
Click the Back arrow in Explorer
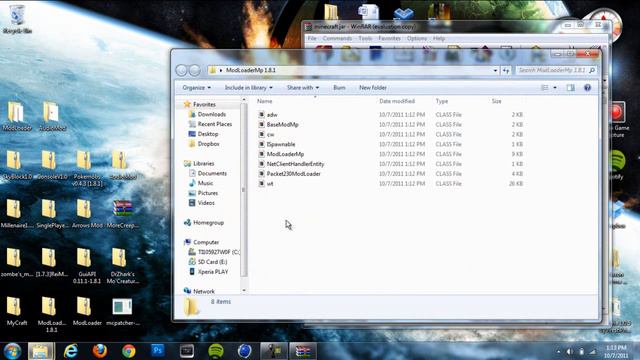coord(182,70)
